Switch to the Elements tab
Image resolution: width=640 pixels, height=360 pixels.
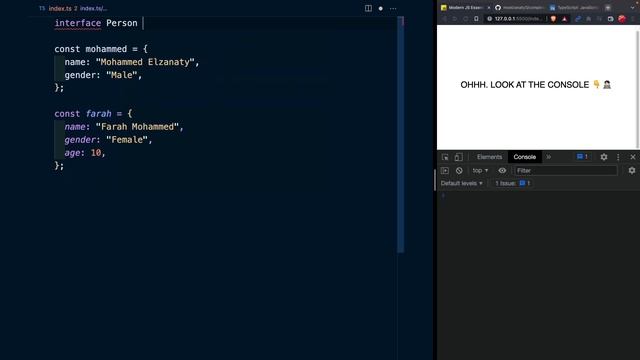pyautogui.click(x=489, y=157)
